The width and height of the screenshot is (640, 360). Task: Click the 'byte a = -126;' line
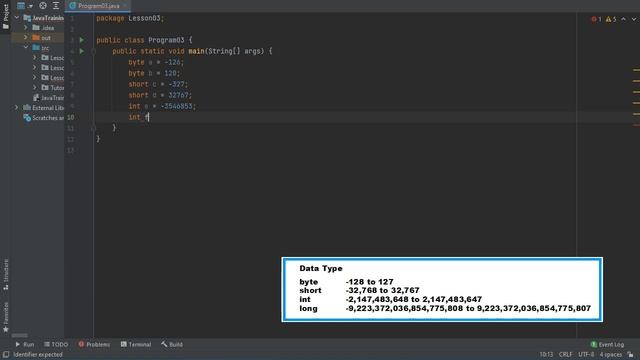coord(156,62)
